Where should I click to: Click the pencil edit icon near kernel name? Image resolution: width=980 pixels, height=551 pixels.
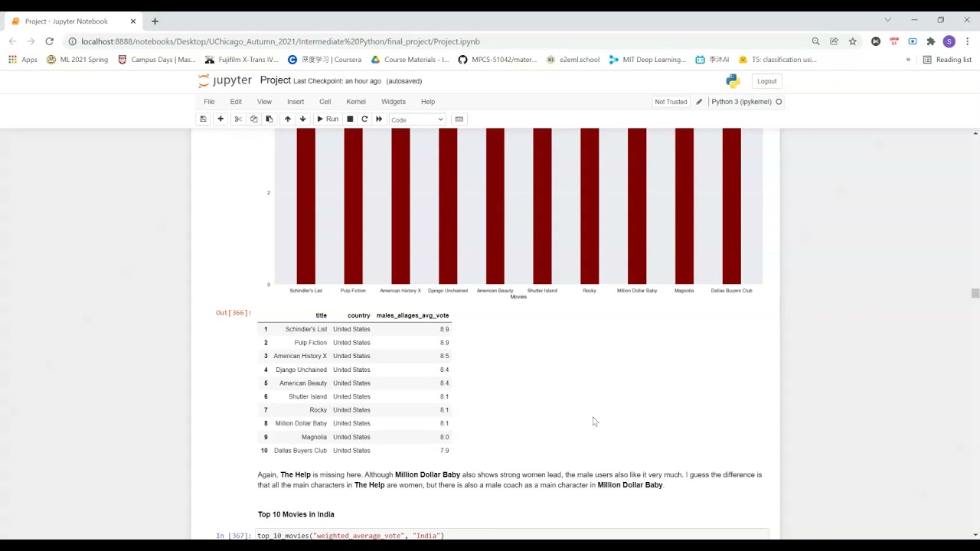pyautogui.click(x=699, y=102)
